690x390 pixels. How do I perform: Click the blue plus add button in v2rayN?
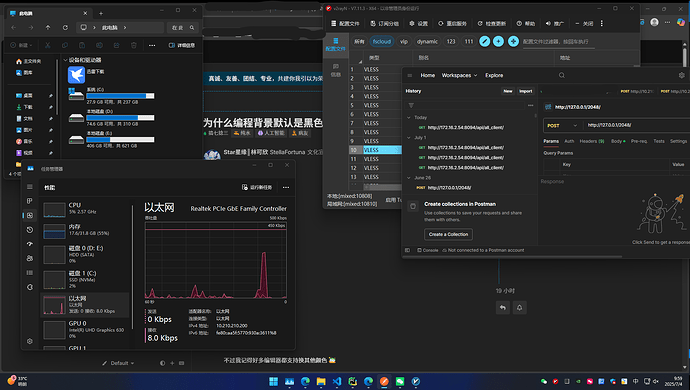point(498,41)
